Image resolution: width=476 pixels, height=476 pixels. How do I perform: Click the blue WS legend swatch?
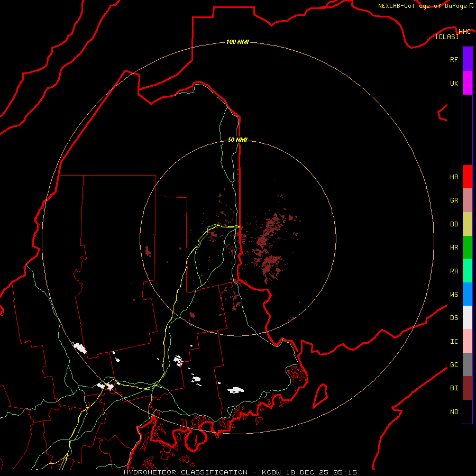467,294
